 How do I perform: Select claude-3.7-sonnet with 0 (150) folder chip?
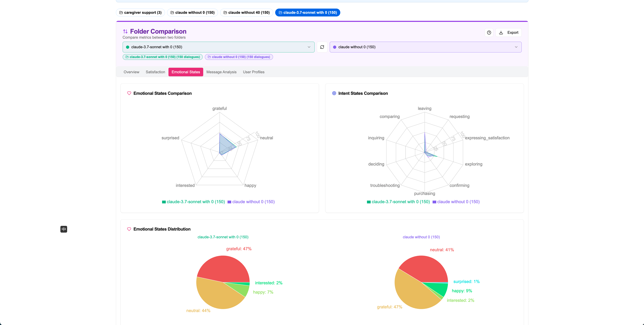[x=308, y=12]
